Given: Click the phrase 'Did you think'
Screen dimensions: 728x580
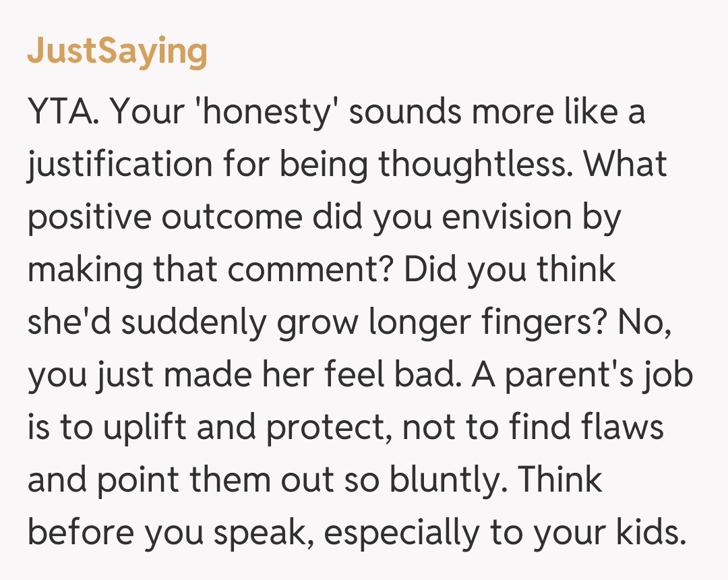Looking at the screenshot, I should (510, 270).
